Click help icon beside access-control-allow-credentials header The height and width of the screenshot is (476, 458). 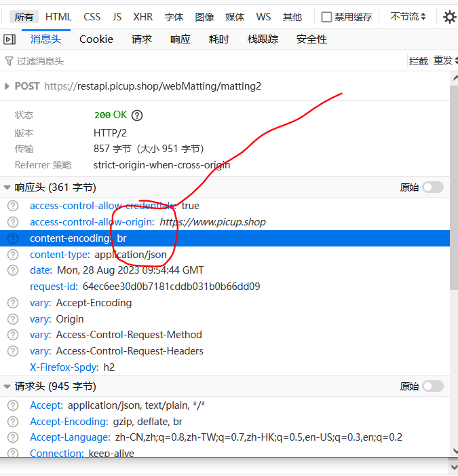point(13,206)
